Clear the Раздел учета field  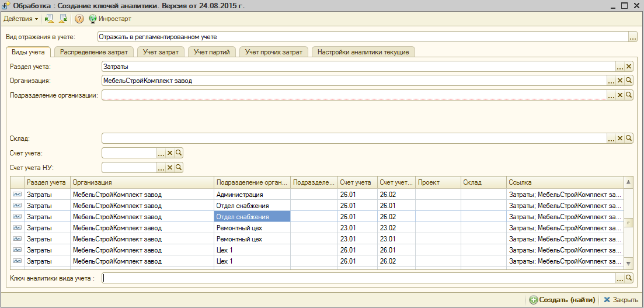pyautogui.click(x=629, y=67)
